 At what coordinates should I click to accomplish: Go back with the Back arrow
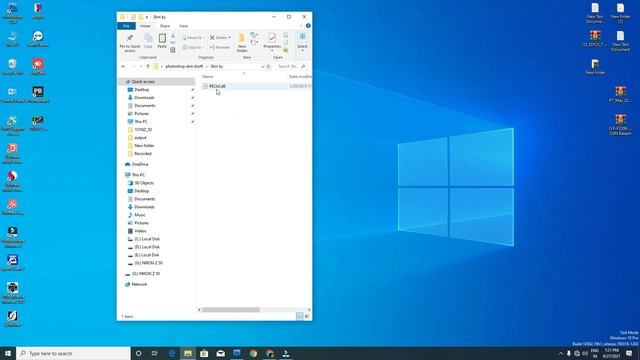click(124, 66)
